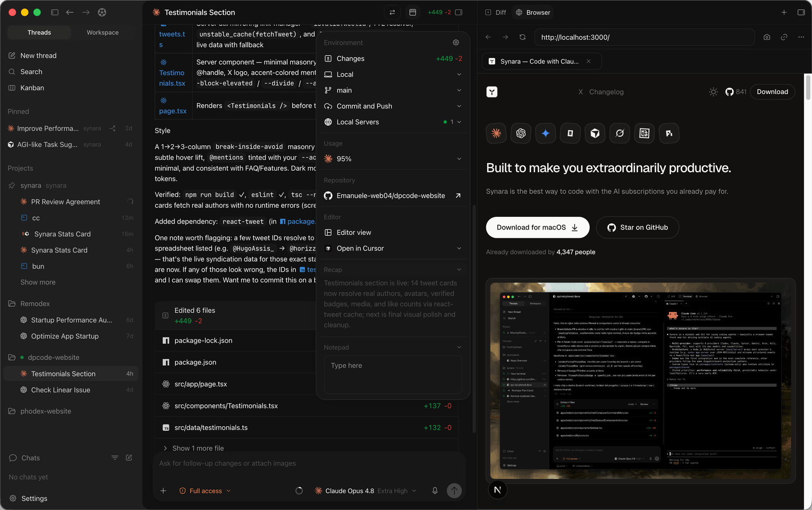Open the Claude Opus 4.8 model dropdown
Viewport: 812px width, 510px height.
coord(365,491)
